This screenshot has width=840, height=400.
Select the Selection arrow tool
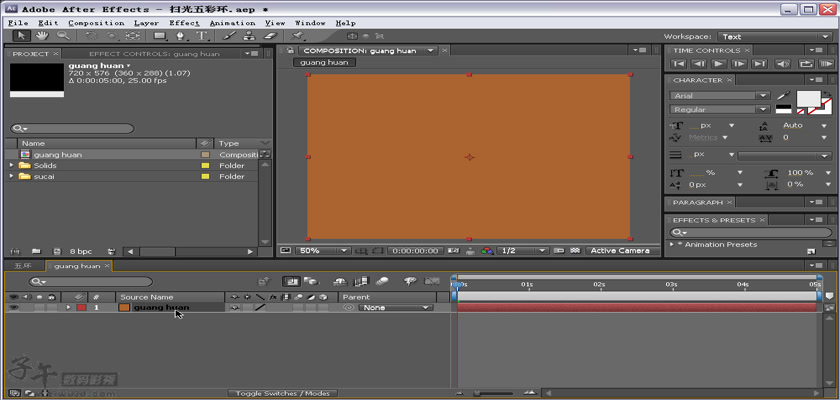tap(21, 36)
